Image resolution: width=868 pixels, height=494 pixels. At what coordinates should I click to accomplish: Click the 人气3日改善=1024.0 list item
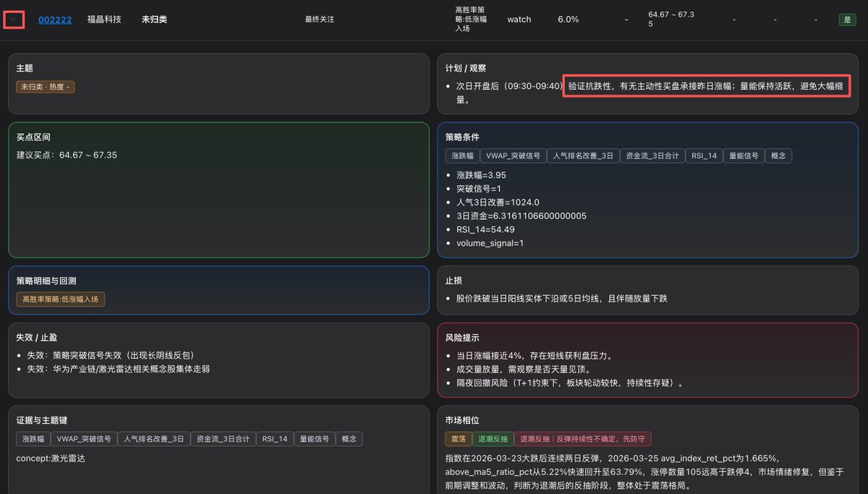point(498,203)
